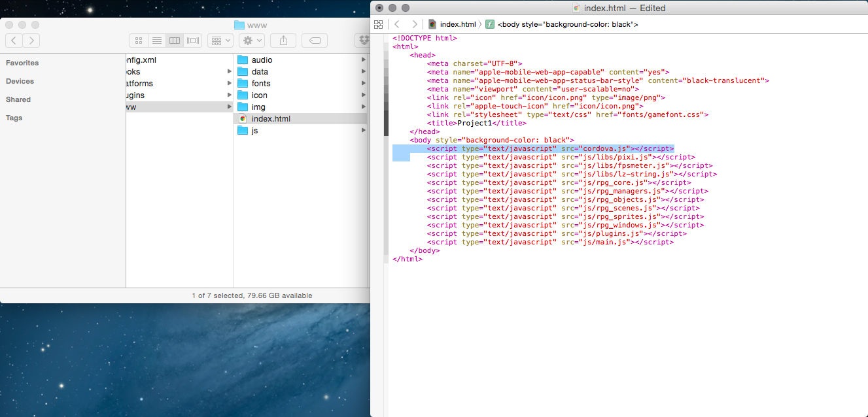Click the lz-string.js script line
868x417 pixels.
(x=572, y=174)
